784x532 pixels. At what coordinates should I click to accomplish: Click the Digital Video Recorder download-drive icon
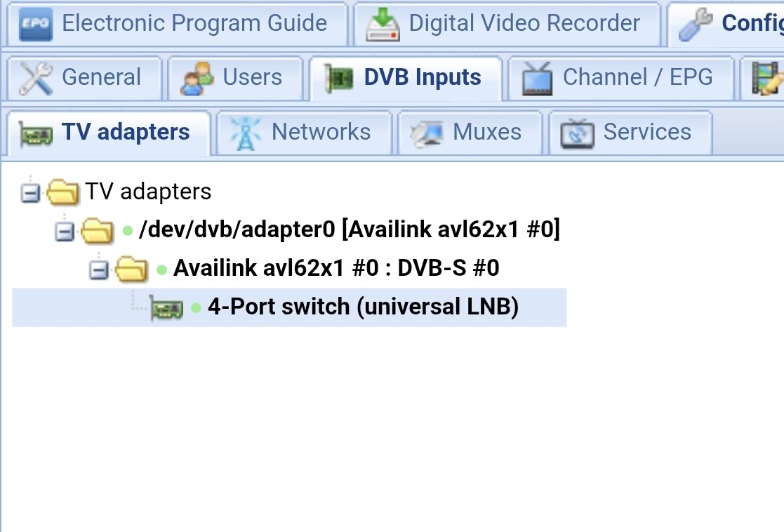point(383,24)
